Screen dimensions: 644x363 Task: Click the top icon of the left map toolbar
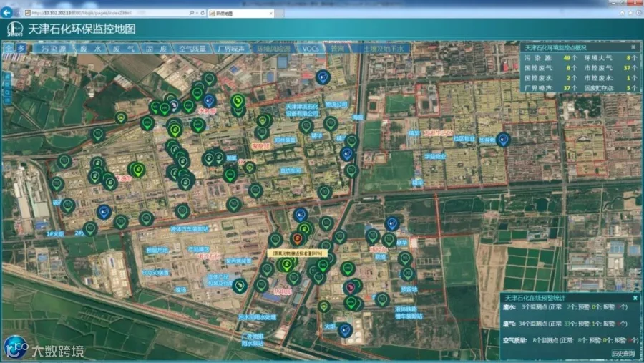[x=7, y=77]
